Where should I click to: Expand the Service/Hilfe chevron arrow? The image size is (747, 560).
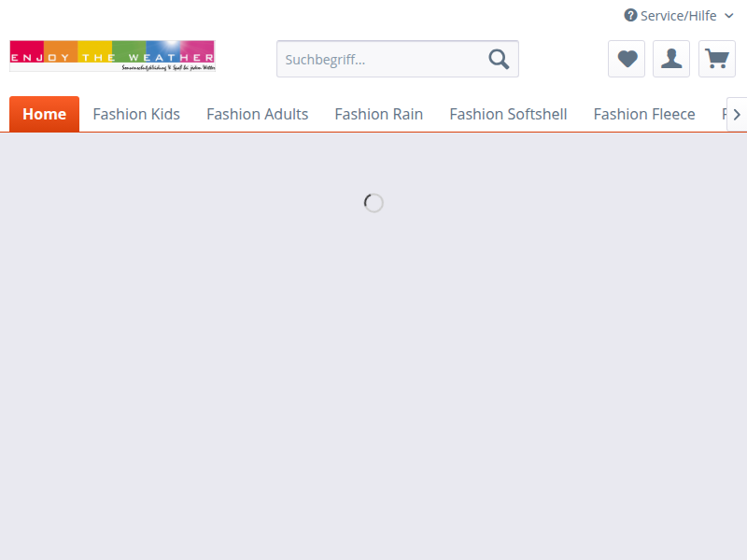pos(729,16)
